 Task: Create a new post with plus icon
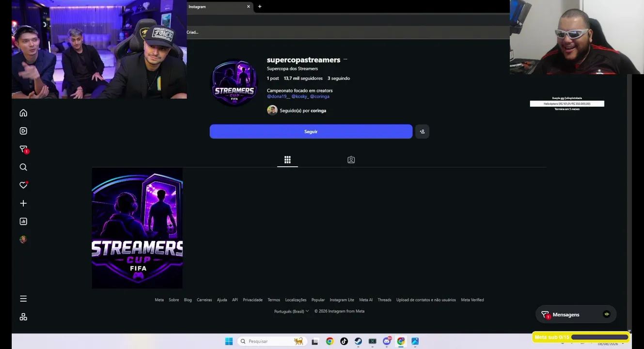[x=23, y=204]
